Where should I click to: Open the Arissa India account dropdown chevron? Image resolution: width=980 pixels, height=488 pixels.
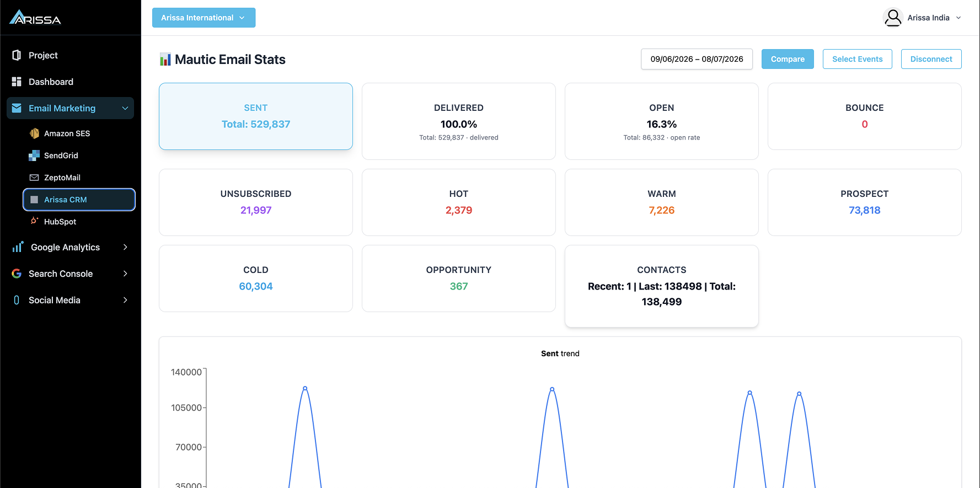pos(958,18)
